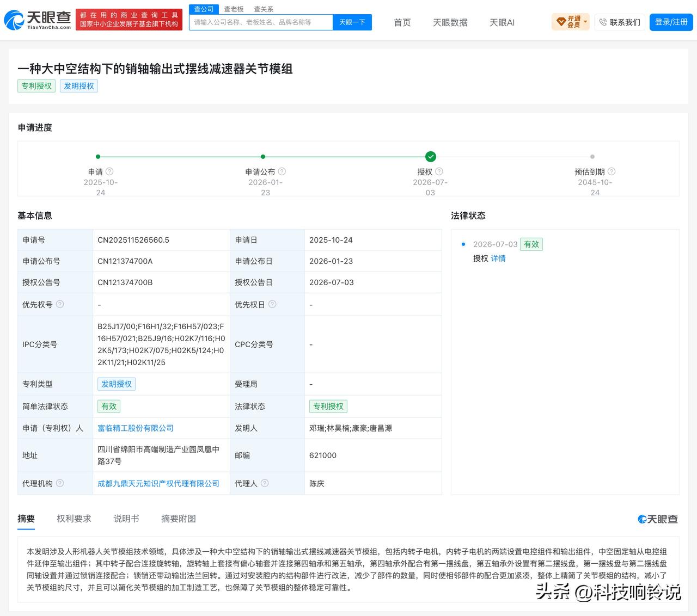Click 申请公布号 value CN121374700A
The width and height of the screenshot is (697, 616).
coord(125,261)
